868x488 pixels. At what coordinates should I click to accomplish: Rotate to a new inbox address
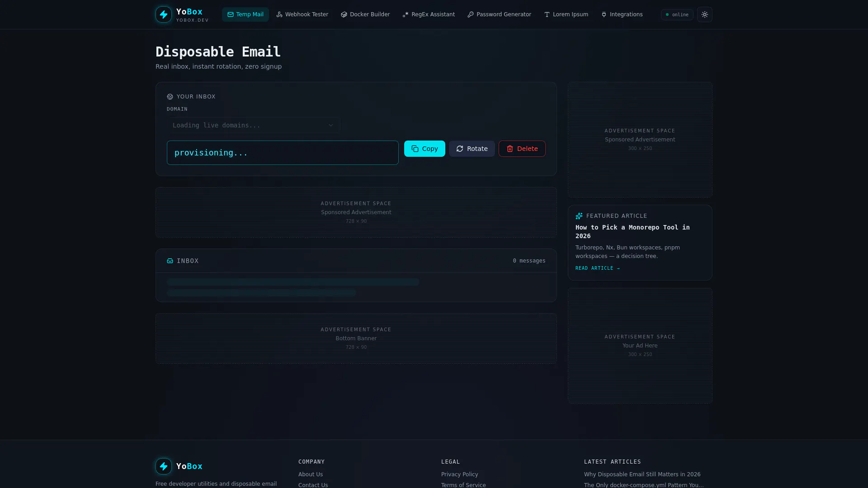(472, 149)
